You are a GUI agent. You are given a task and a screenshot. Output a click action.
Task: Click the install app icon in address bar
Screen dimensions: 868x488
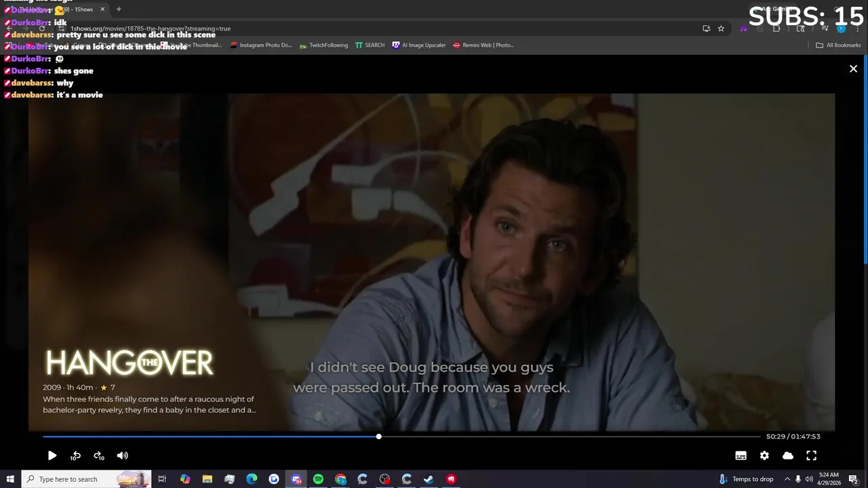tap(706, 28)
